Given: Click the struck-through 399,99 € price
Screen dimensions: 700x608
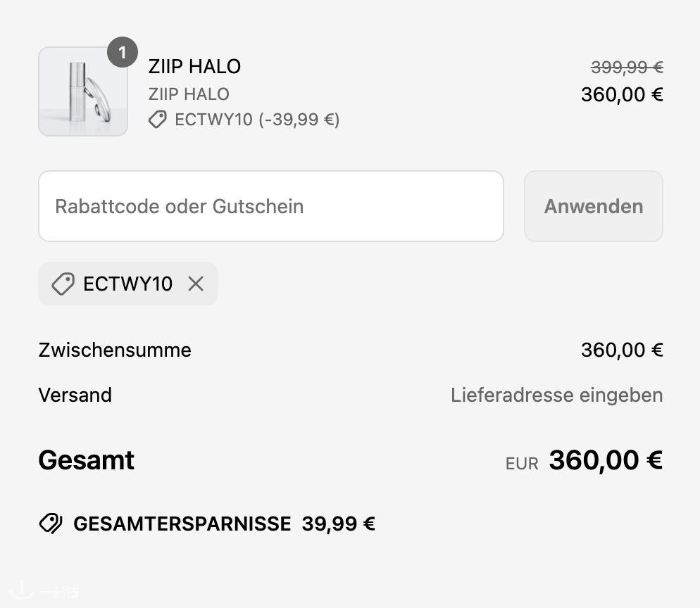Looking at the screenshot, I should [x=627, y=68].
